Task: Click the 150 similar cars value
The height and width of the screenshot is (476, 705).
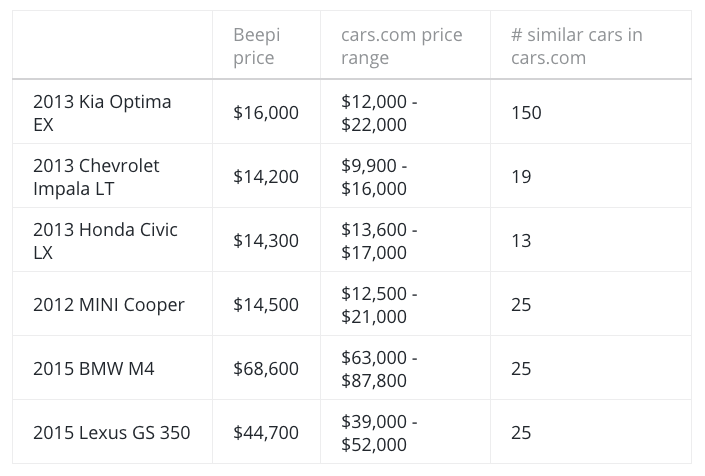Action: click(x=526, y=113)
